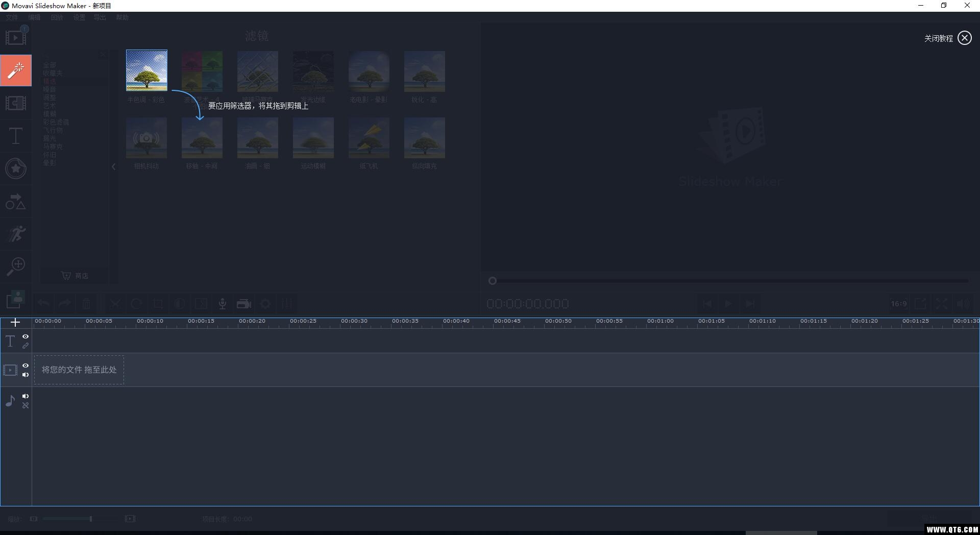Toggle preview volume speaker icon
The width and height of the screenshot is (980, 535).
[963, 304]
